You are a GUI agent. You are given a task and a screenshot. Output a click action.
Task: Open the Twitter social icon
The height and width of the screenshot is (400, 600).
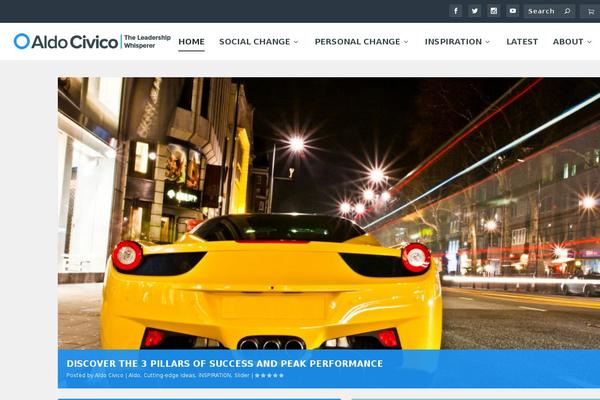[474, 11]
